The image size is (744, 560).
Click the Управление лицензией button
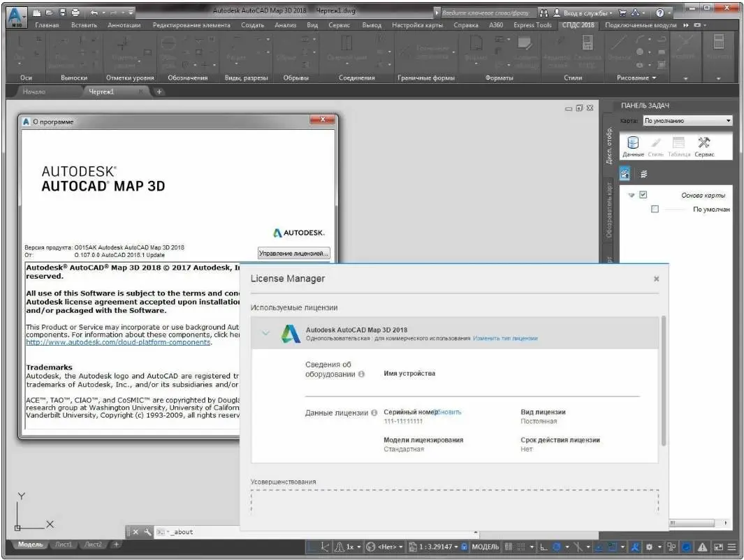(293, 253)
